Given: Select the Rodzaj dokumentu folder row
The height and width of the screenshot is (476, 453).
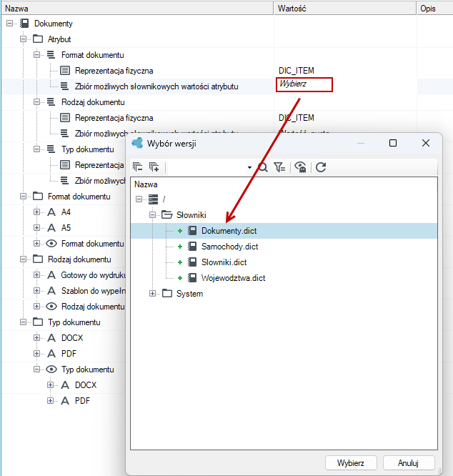Looking at the screenshot, I should click(x=79, y=259).
